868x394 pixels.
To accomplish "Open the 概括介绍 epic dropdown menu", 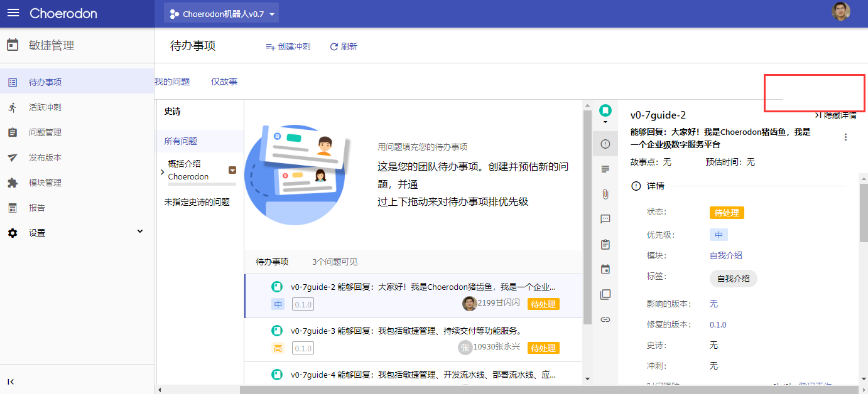I will [x=232, y=170].
